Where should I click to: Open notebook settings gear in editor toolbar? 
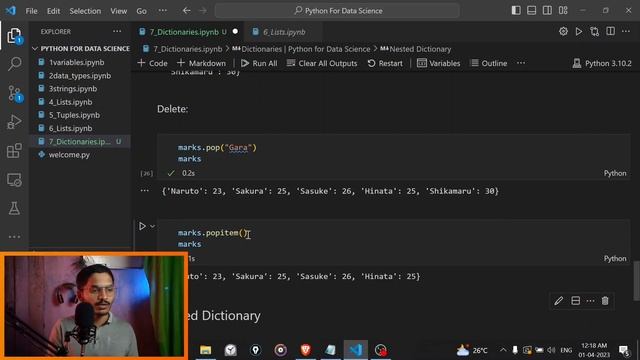pos(563,31)
